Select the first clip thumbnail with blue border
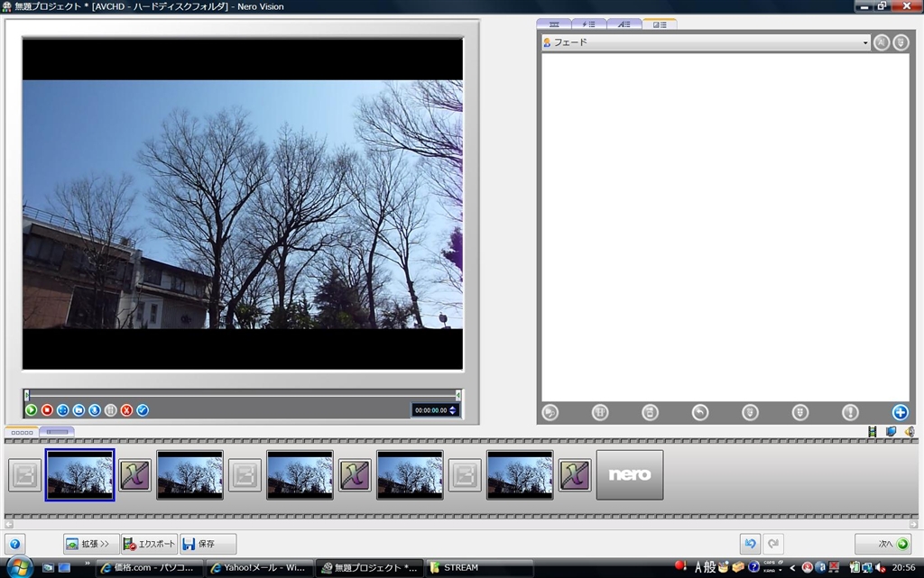 coord(79,475)
